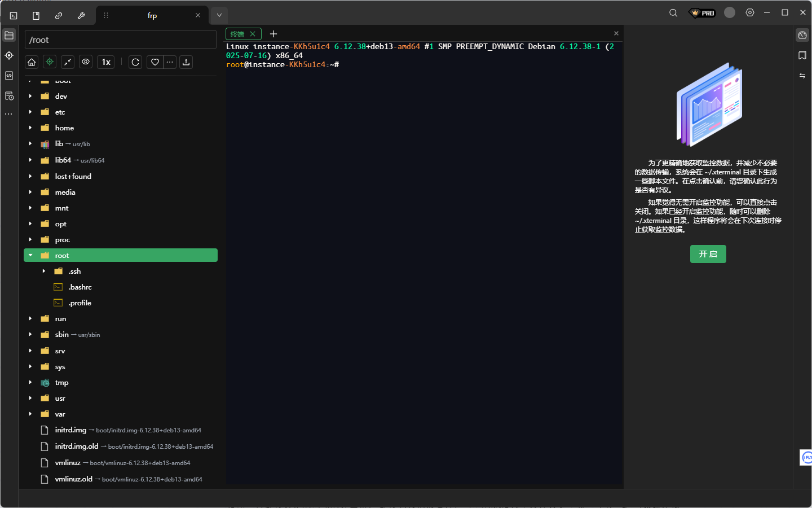This screenshot has height=508, width=812.
Task: Add a new terminal with plus button
Action: click(273, 34)
